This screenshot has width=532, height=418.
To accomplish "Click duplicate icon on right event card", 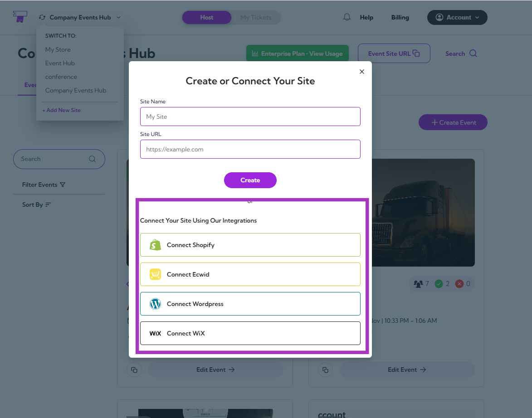I will pyautogui.click(x=325, y=370).
